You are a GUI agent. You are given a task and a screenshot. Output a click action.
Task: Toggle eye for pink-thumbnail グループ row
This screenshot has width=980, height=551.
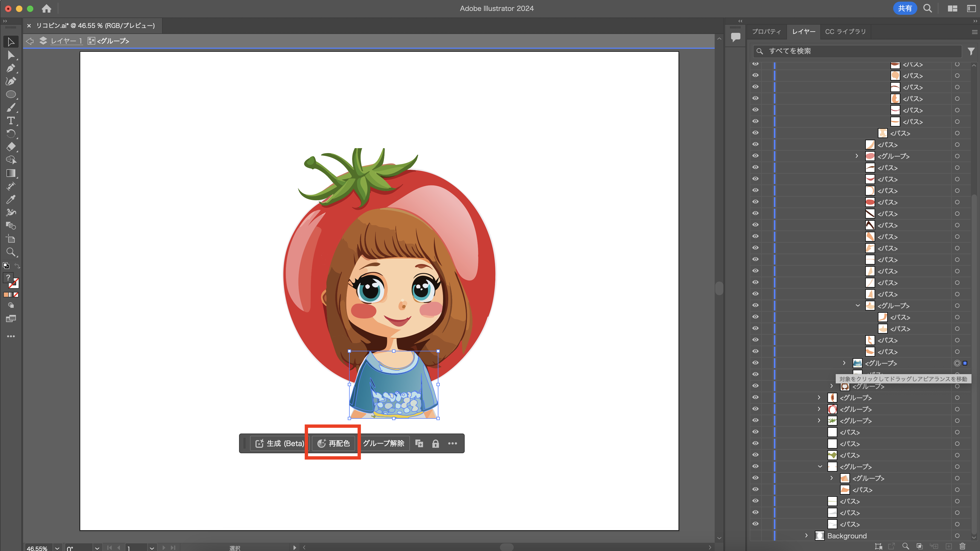pyautogui.click(x=755, y=156)
